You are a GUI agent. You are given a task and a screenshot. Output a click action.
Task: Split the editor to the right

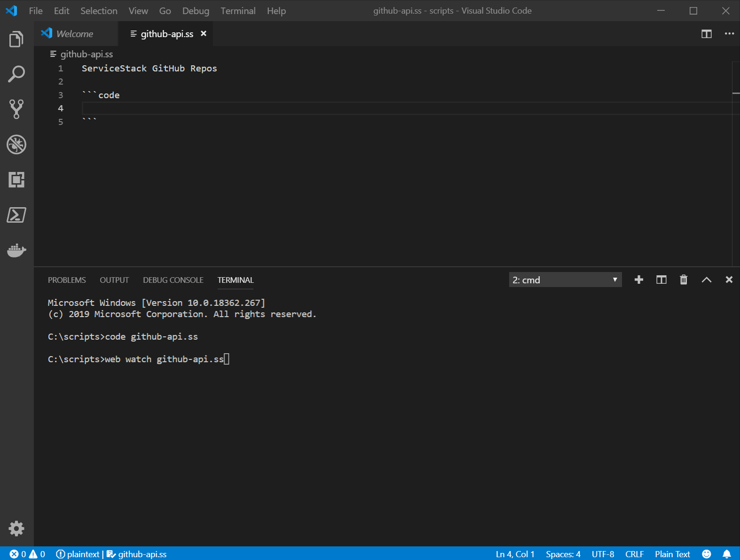tap(707, 34)
